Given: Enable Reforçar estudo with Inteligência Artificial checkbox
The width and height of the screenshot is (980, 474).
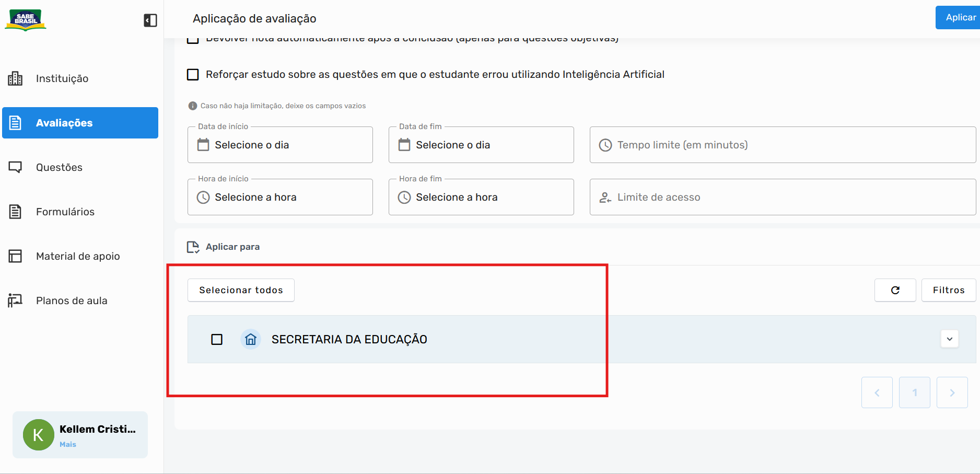Looking at the screenshot, I should click(193, 74).
